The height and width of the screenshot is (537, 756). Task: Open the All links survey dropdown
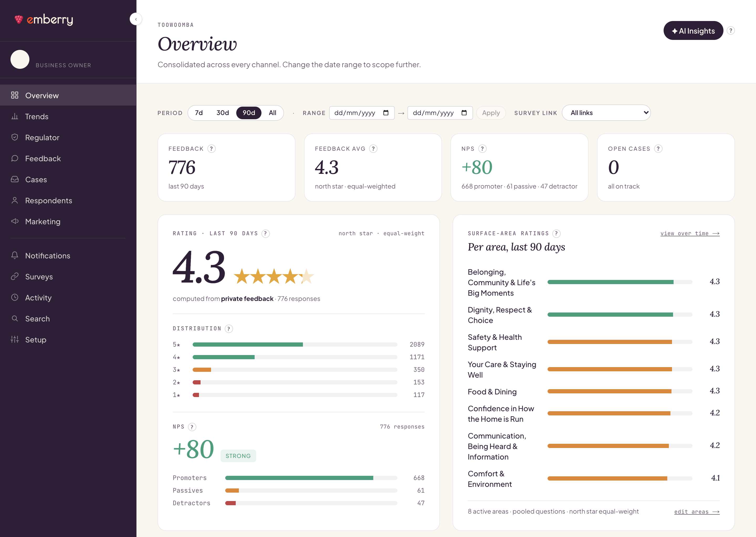click(x=606, y=113)
